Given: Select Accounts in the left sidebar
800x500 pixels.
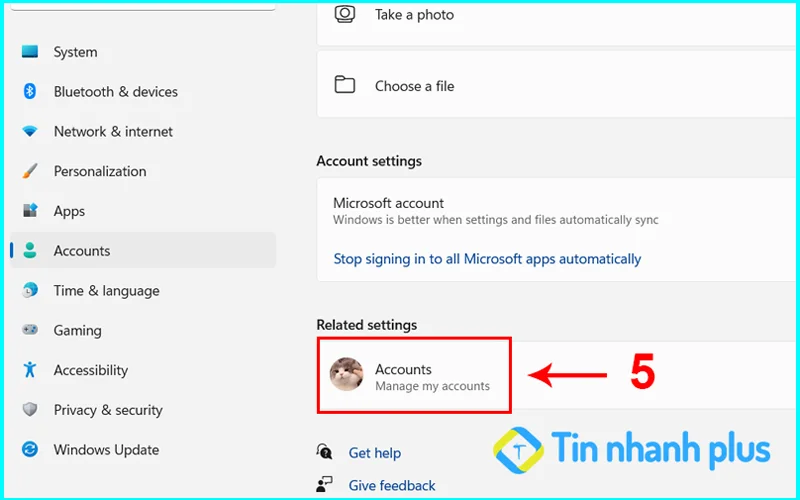Looking at the screenshot, I should point(143,251).
